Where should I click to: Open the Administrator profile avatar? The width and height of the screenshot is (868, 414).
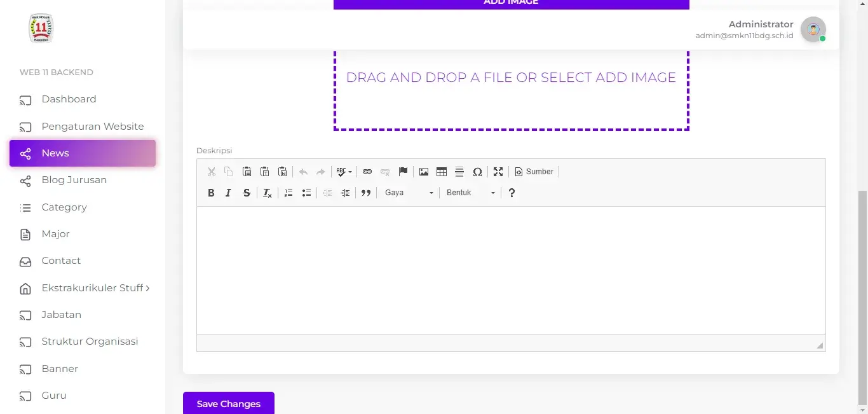click(813, 29)
